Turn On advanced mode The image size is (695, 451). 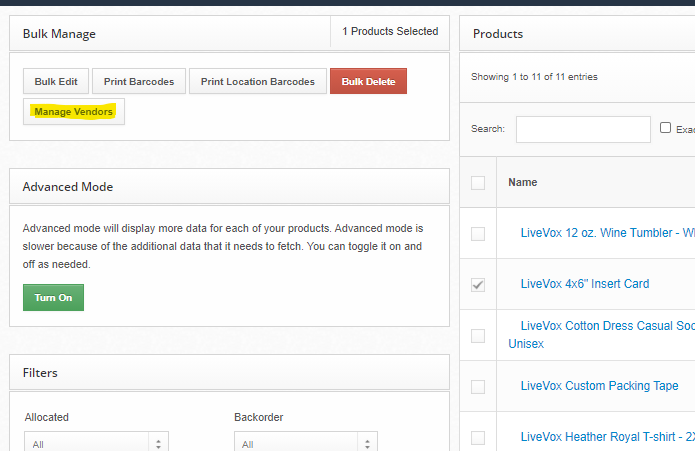53,297
